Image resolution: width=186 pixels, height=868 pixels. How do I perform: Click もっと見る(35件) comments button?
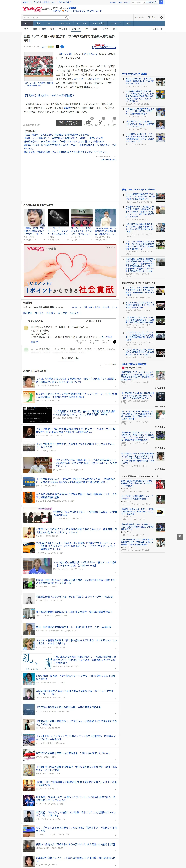point(70,358)
